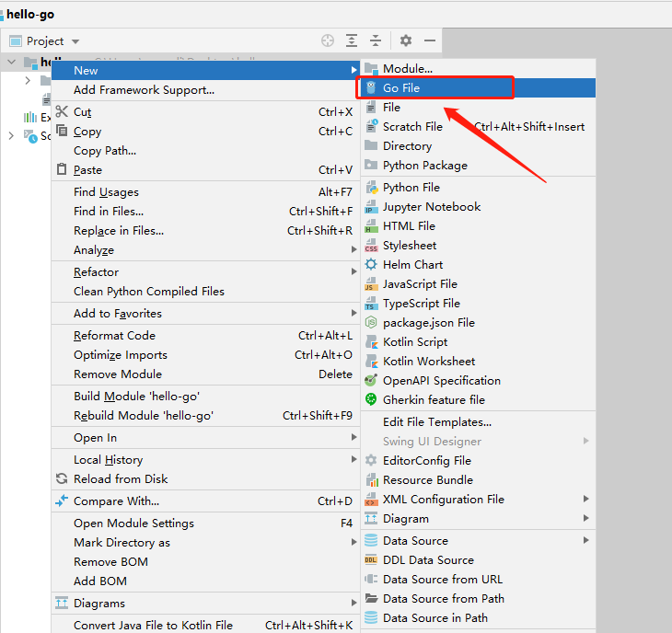This screenshot has width=672, height=633.
Task: Choose OpenAPI Specification item
Action: 441,381
